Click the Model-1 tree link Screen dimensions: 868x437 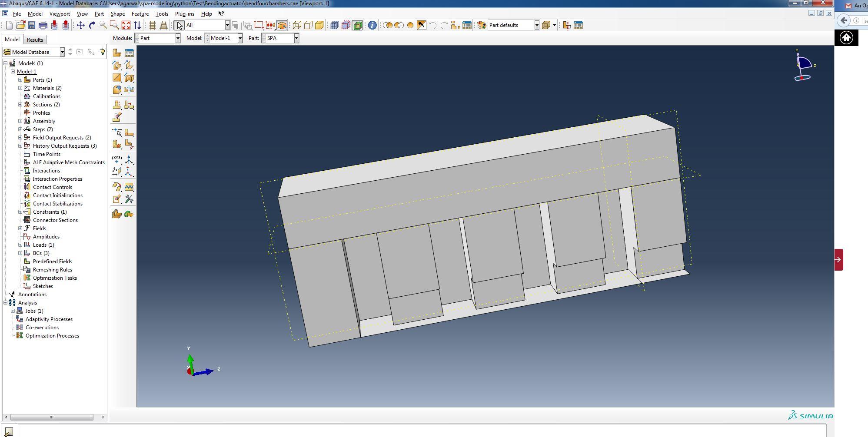[x=27, y=72]
